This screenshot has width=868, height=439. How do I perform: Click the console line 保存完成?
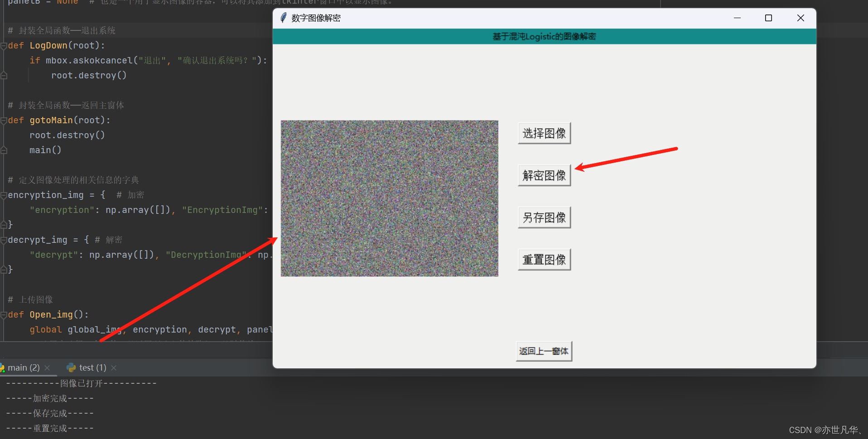pyautogui.click(x=50, y=413)
